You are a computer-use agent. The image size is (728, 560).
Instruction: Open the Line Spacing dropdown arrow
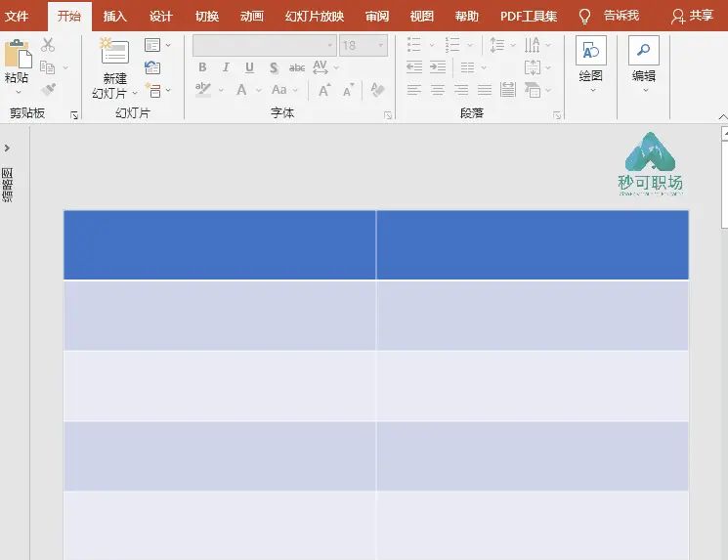pyautogui.click(x=513, y=45)
